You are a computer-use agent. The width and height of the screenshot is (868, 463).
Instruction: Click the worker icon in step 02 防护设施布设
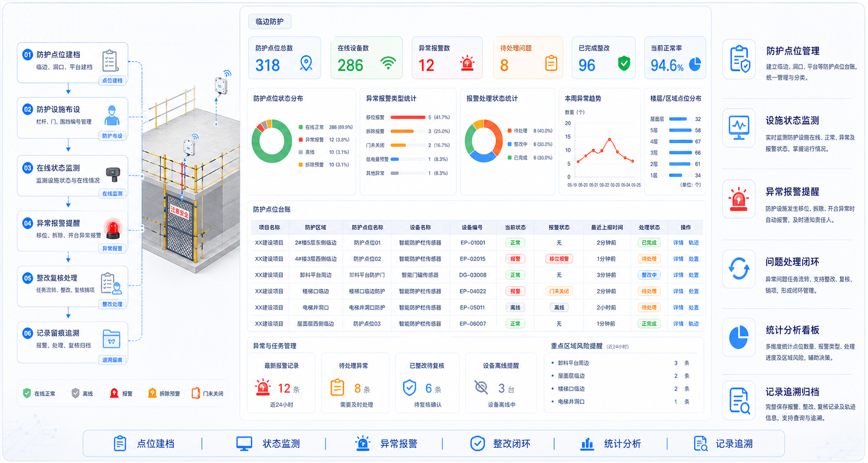(x=112, y=116)
